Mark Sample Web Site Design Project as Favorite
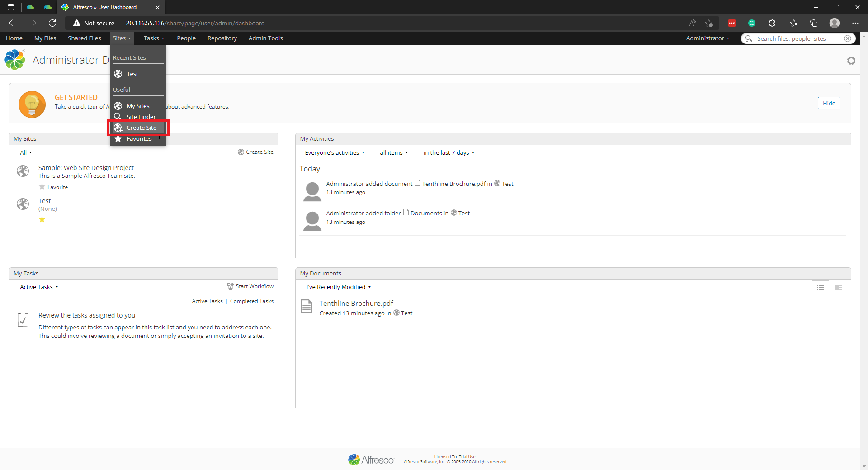Screen dimensions: 868x470 click(53, 187)
